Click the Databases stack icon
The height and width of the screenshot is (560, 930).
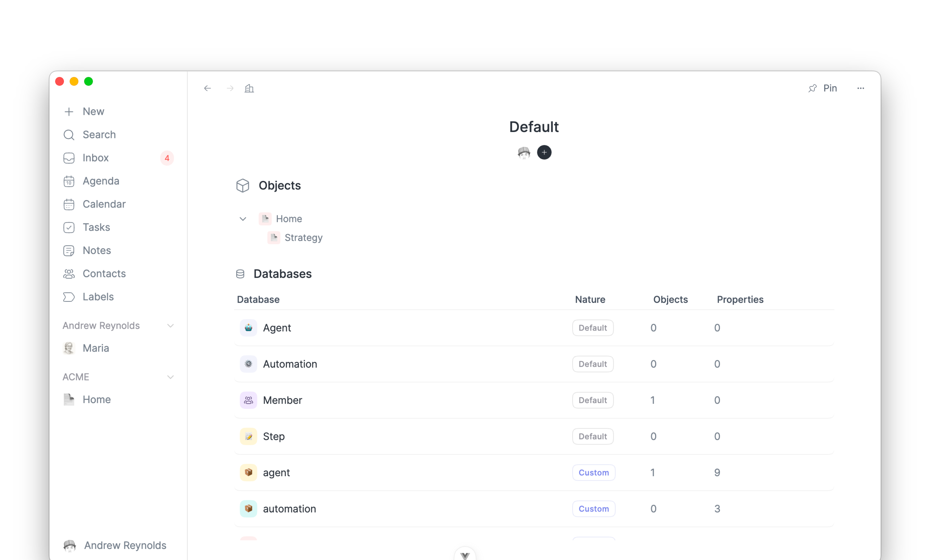pyautogui.click(x=240, y=274)
